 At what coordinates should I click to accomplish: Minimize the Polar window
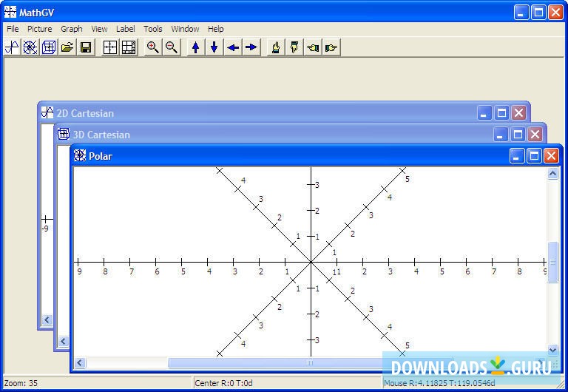tap(516, 156)
